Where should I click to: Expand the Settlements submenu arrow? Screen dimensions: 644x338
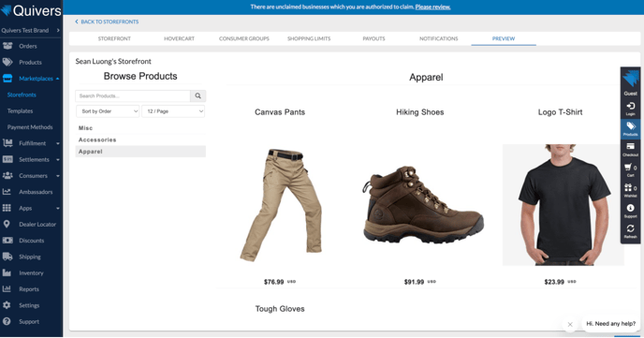pyautogui.click(x=57, y=159)
